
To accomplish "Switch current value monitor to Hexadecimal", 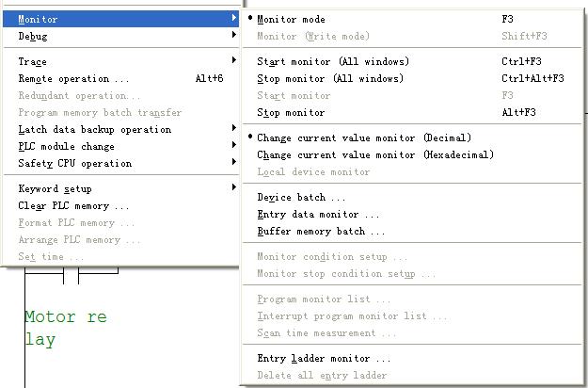I will coord(374,155).
